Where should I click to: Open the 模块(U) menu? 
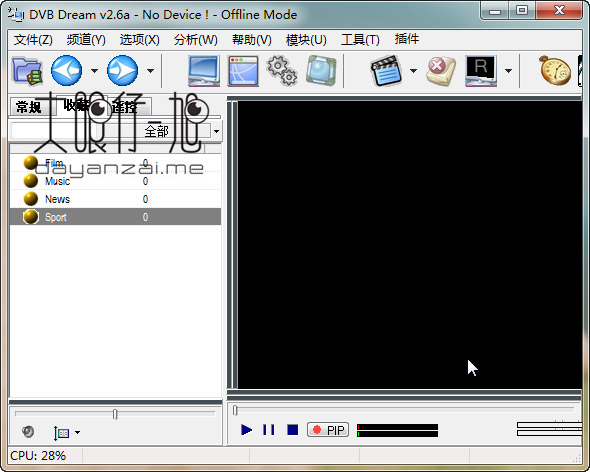tap(306, 39)
